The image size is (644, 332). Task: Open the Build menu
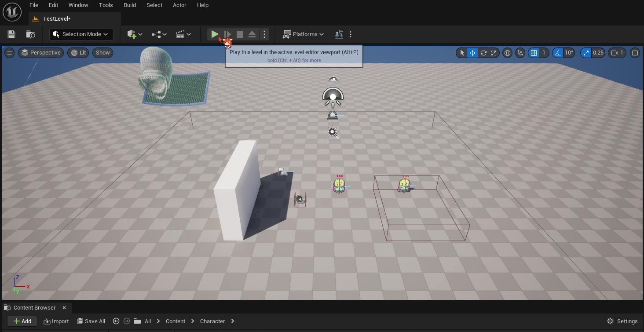(x=130, y=5)
